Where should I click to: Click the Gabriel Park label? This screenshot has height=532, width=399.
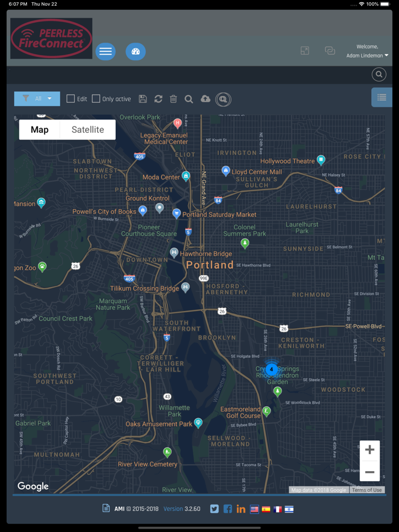[33, 423]
